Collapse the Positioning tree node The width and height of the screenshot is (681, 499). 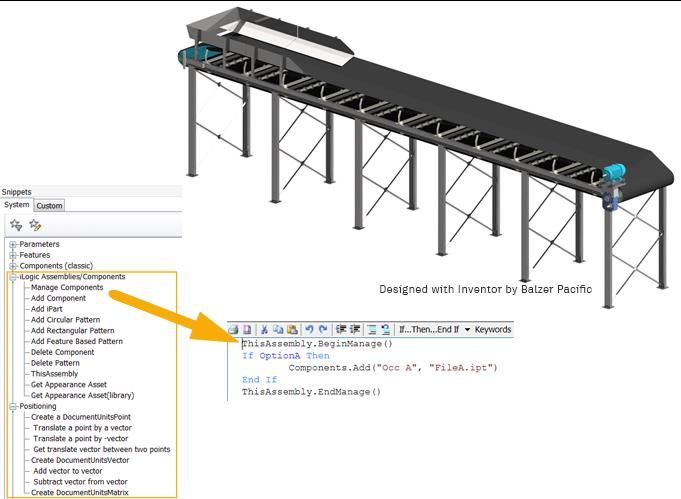tap(13, 406)
